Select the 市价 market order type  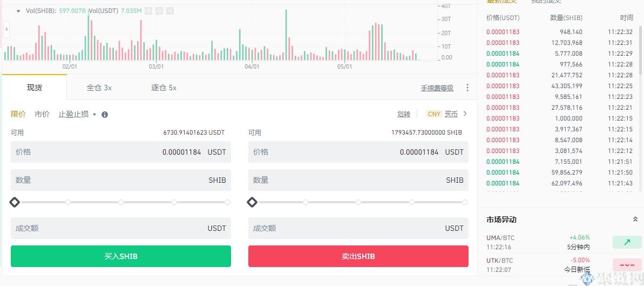(x=42, y=114)
